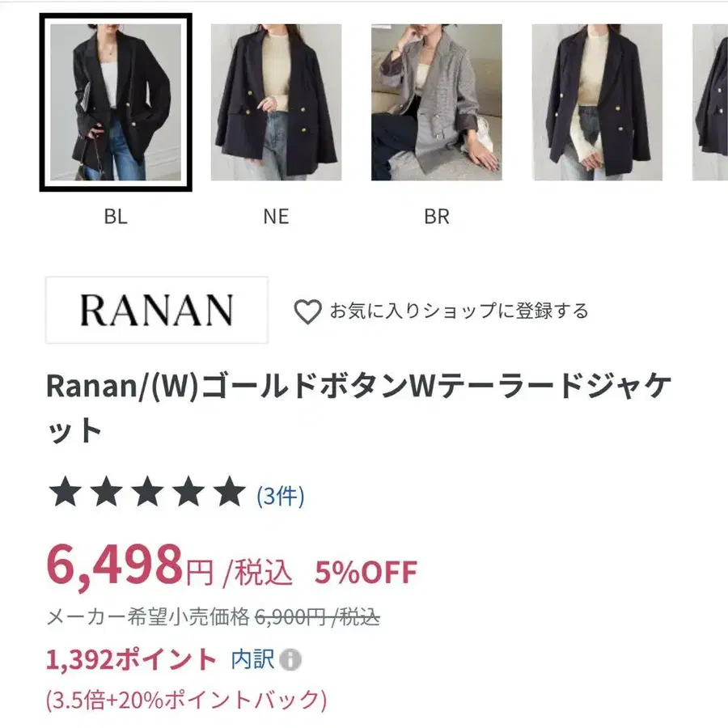Select the BR gray check jacket thumbnail

tap(437, 102)
